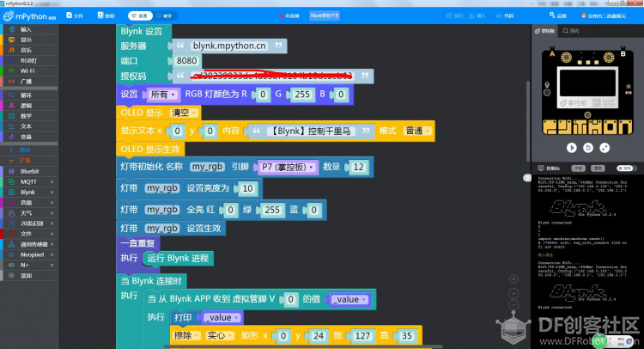Center the workspace with target icon
644x349 pixels.
coord(513,279)
